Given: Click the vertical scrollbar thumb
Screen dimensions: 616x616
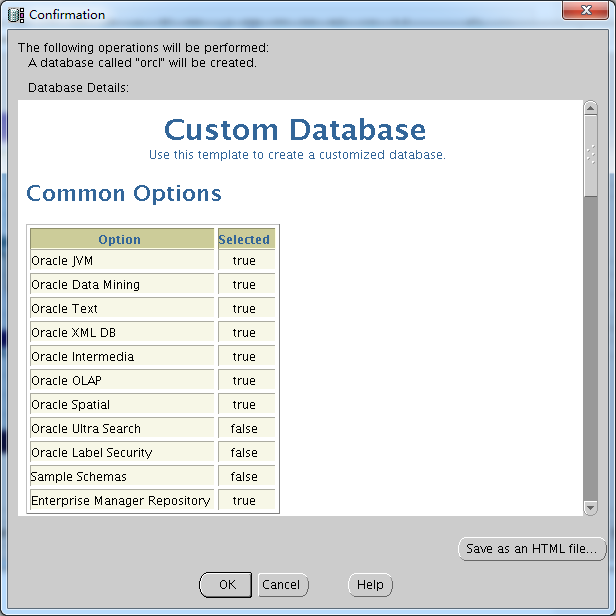Looking at the screenshot, I should [x=590, y=156].
